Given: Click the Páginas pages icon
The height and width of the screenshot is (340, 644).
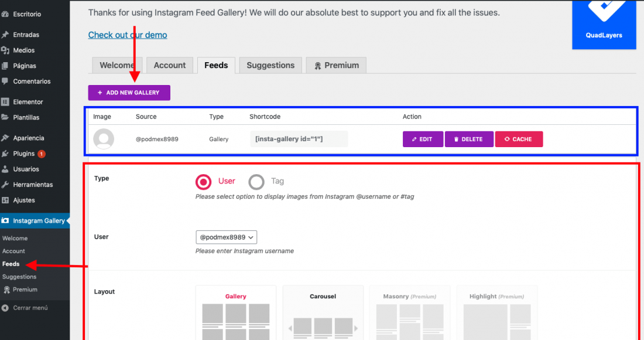Looking at the screenshot, I should pyautogui.click(x=5, y=66).
